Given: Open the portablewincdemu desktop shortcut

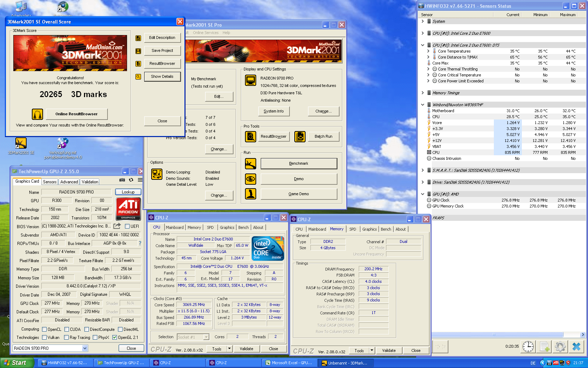Looking at the screenshot, I should pos(63,148).
